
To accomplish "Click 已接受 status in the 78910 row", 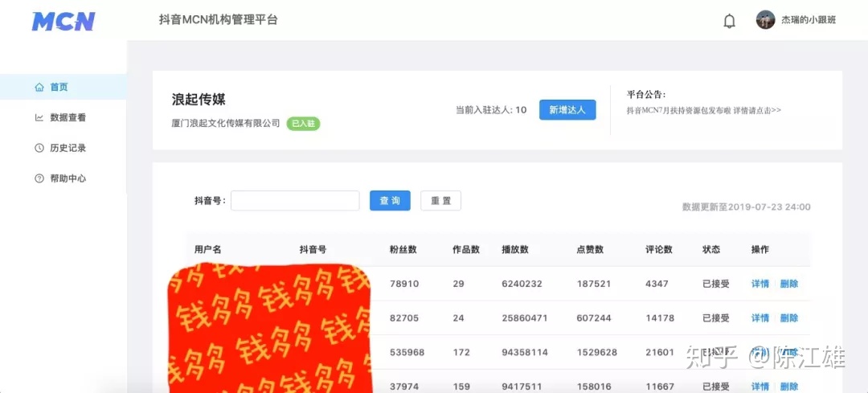I will point(716,284).
